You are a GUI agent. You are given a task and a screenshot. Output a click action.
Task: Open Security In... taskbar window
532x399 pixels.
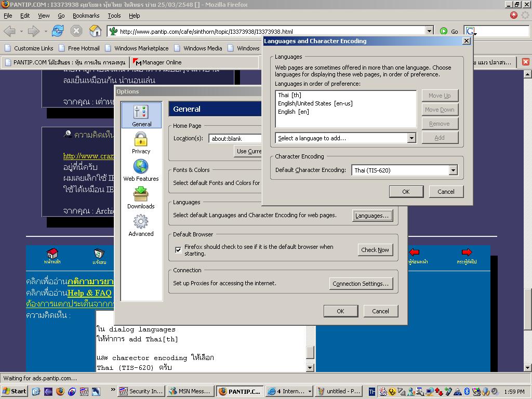pos(141,391)
